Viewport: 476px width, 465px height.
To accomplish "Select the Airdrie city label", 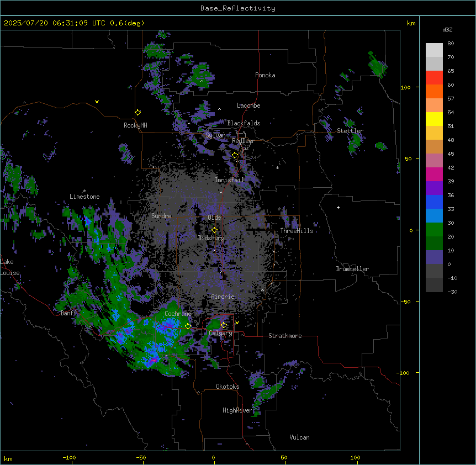I will pyautogui.click(x=223, y=297).
